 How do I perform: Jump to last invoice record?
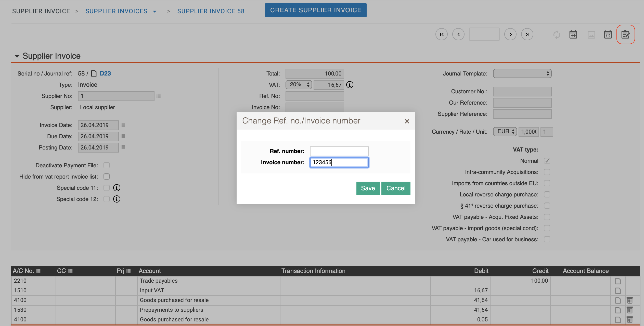[x=527, y=34]
